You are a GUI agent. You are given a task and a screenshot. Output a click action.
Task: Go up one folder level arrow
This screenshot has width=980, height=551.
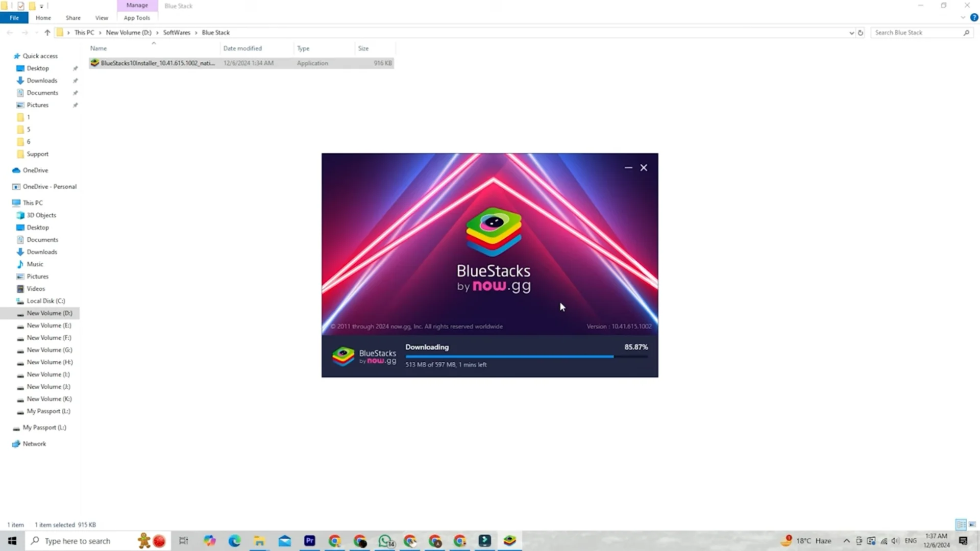47,33
